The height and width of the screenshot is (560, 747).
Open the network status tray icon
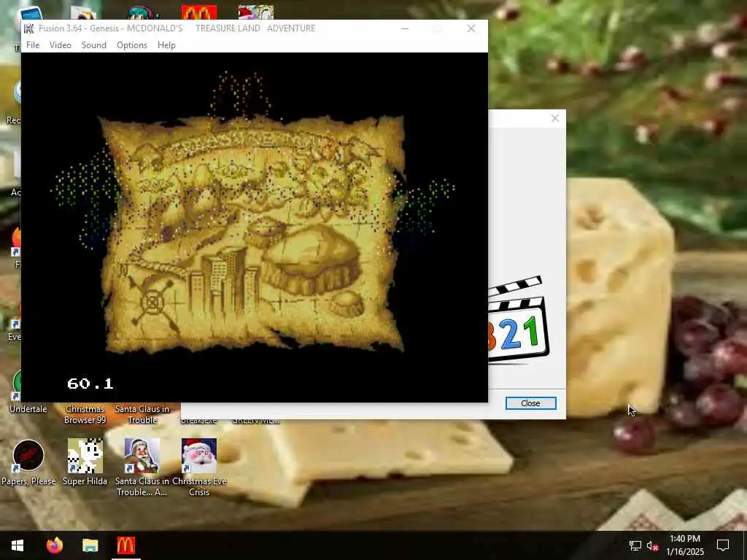coord(635,545)
